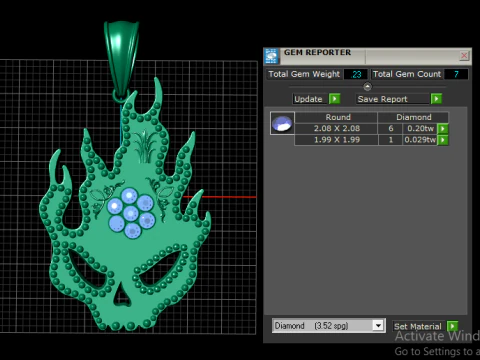Close the Gem Reporter panel
The height and width of the screenshot is (360, 480).
point(464,56)
